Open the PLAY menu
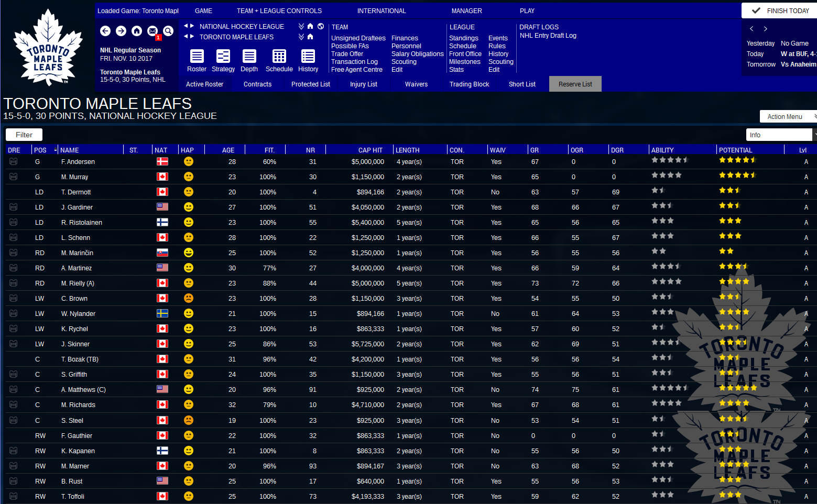 coord(527,11)
